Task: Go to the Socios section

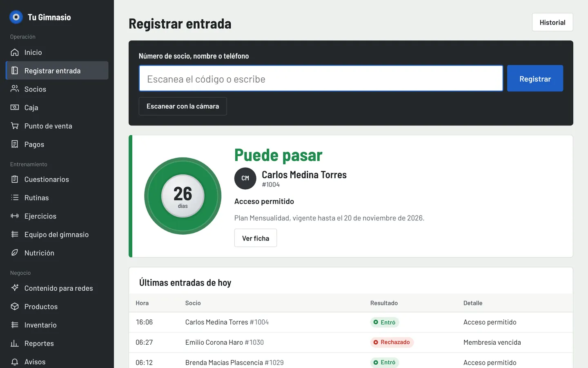Action: click(57, 89)
